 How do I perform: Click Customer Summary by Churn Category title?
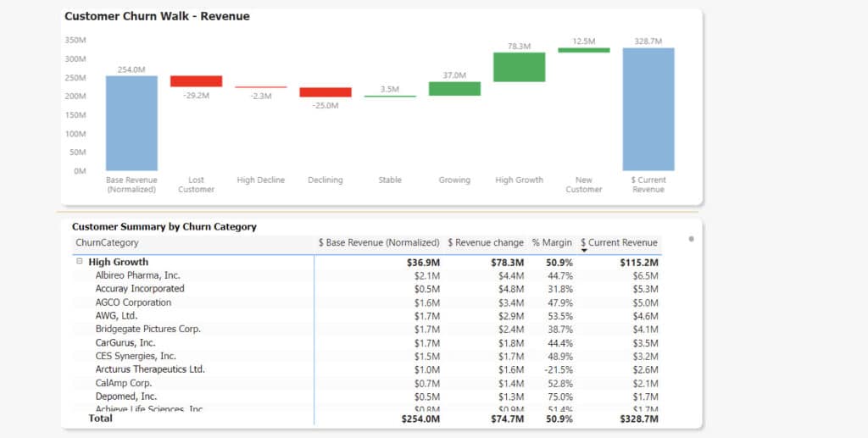(x=164, y=227)
